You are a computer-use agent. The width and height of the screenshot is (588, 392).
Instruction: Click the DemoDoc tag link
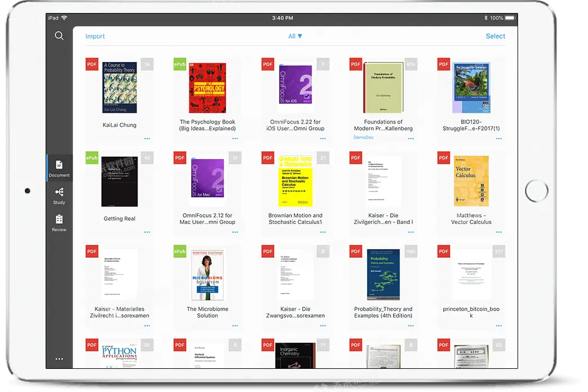pos(364,138)
